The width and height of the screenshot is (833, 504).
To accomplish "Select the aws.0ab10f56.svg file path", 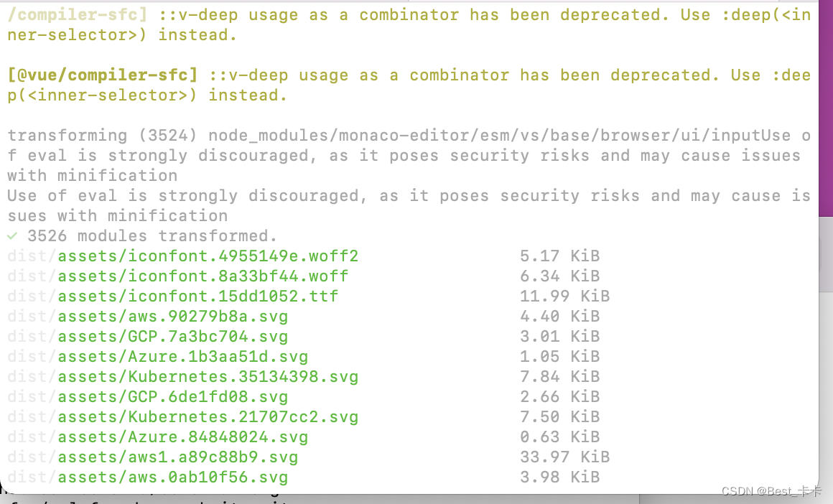I will 172,477.
